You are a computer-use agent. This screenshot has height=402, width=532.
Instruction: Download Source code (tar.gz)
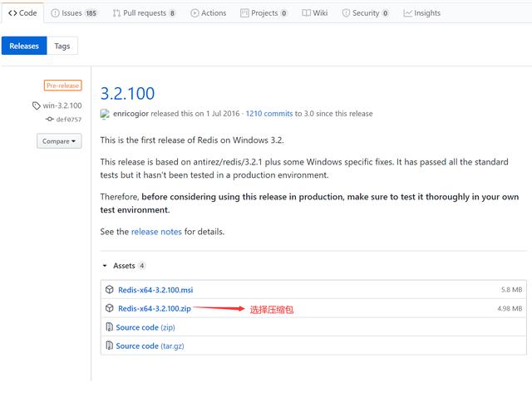(150, 346)
